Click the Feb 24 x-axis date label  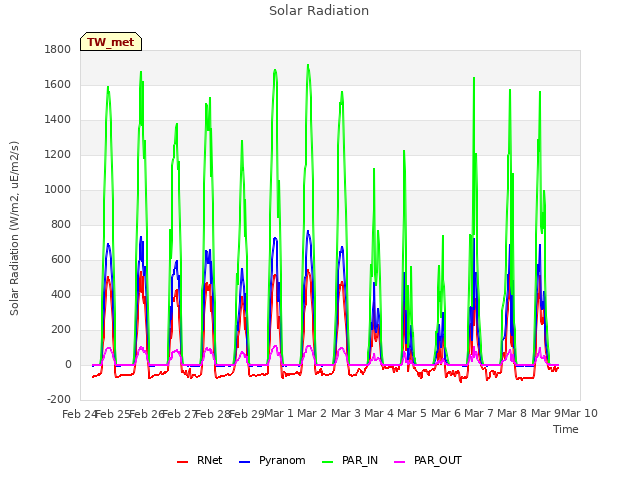coord(79,414)
